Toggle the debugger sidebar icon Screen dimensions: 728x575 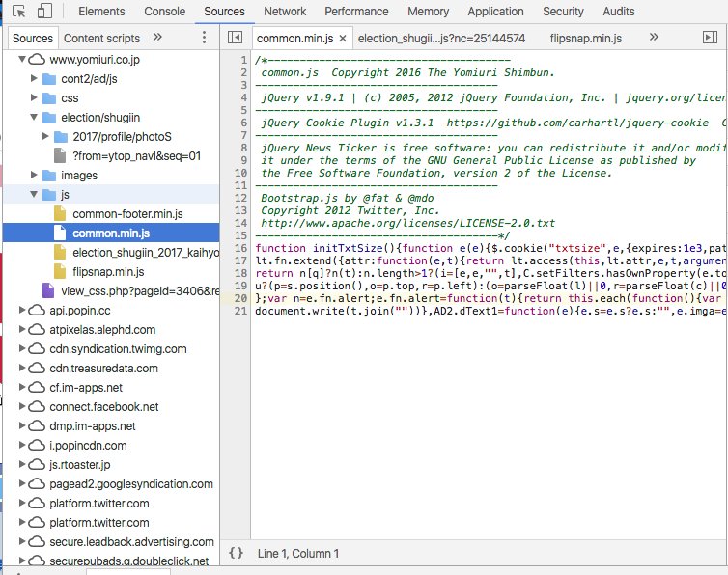(x=710, y=37)
